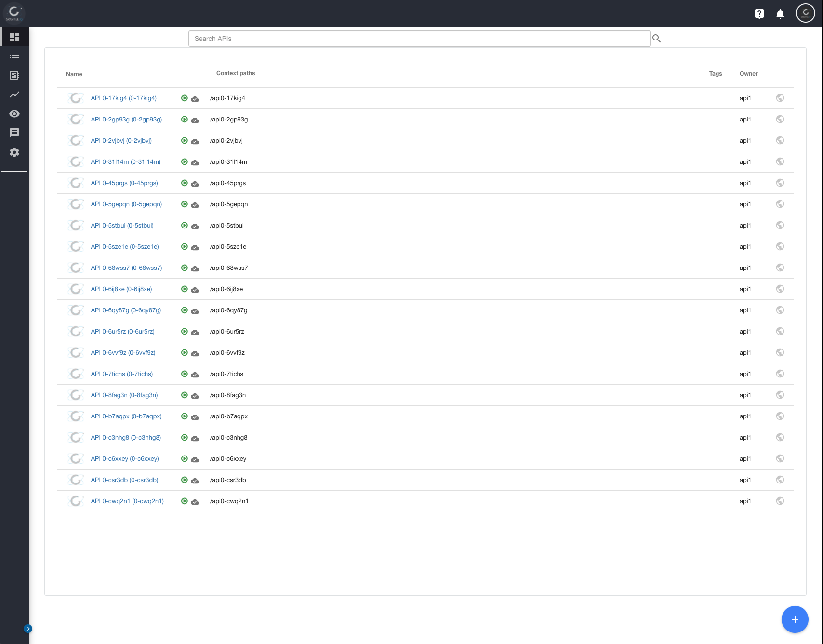
Task: Add a new API with plus button
Action: point(795,619)
